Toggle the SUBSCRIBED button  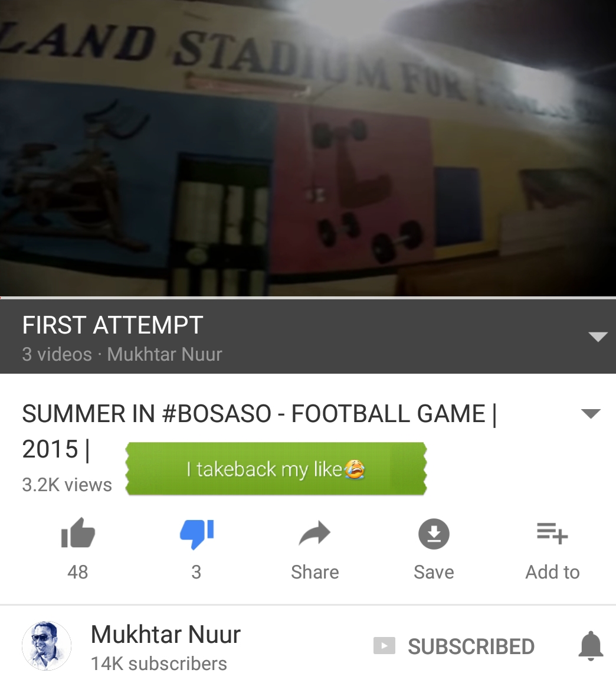point(471,646)
